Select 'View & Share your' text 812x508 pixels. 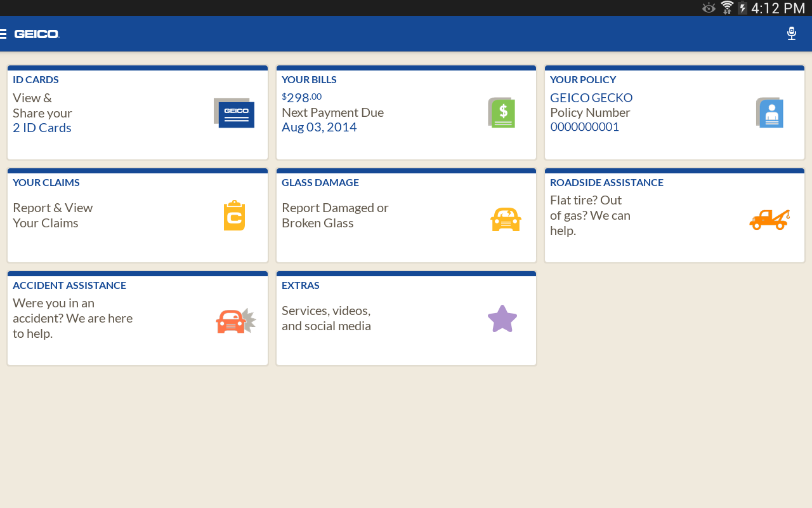(x=43, y=105)
